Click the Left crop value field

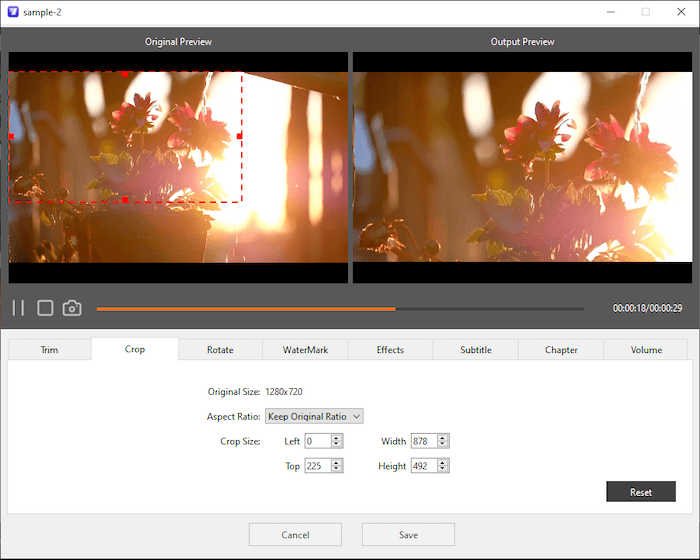(x=317, y=441)
